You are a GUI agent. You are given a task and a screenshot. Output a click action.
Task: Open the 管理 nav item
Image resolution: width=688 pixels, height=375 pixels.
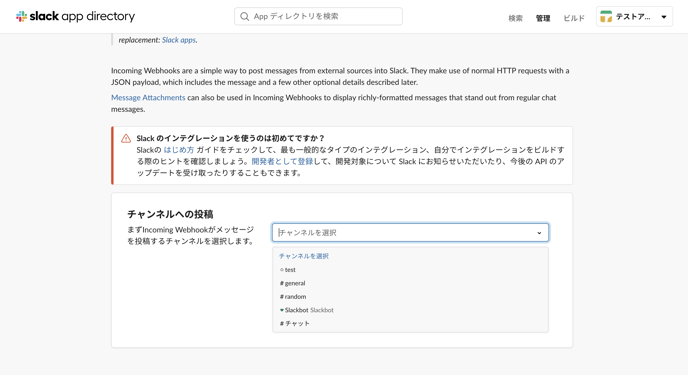(x=543, y=18)
